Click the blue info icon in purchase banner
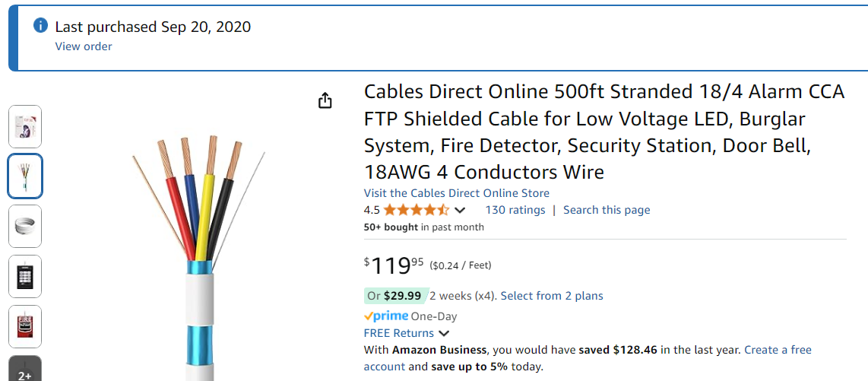This screenshot has width=868, height=381. pyautogui.click(x=40, y=25)
